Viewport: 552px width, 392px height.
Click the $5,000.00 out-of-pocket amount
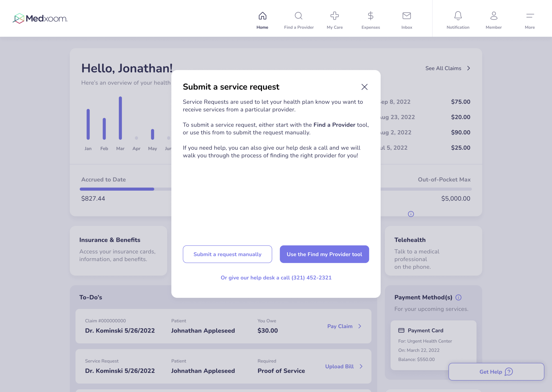click(456, 199)
